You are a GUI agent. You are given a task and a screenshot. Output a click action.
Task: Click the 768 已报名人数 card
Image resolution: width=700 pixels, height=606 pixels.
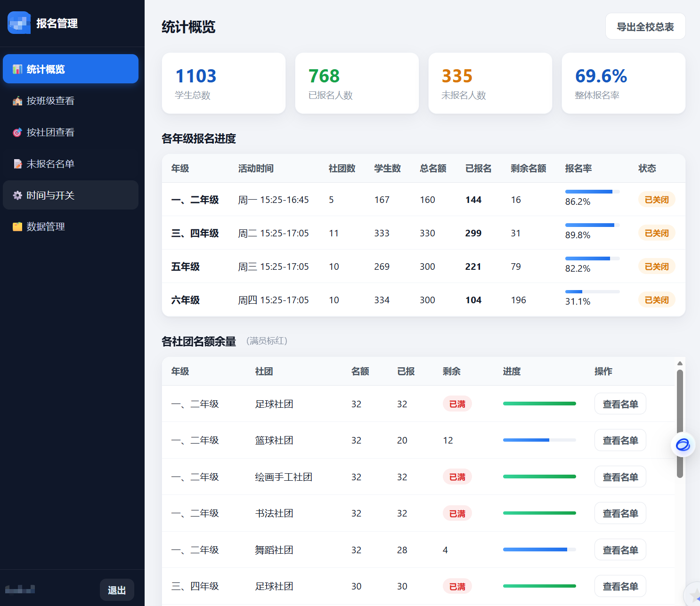(357, 83)
